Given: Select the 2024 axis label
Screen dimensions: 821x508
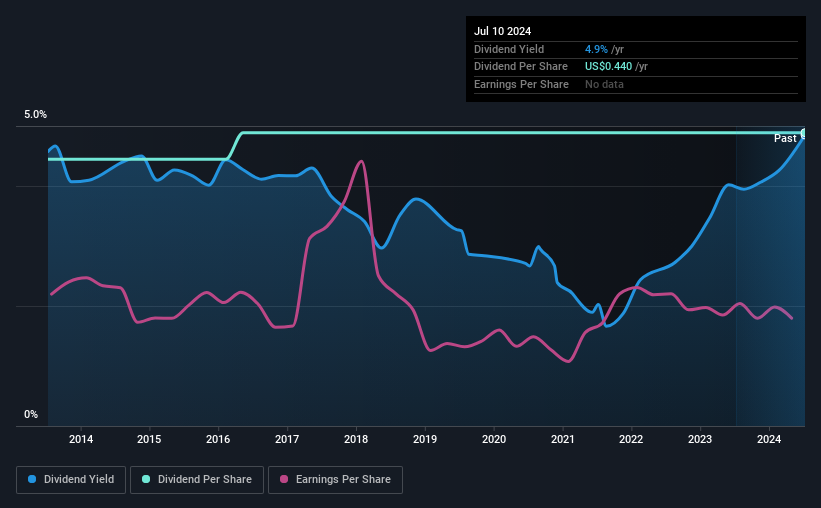Looking at the screenshot, I should coord(769,439).
